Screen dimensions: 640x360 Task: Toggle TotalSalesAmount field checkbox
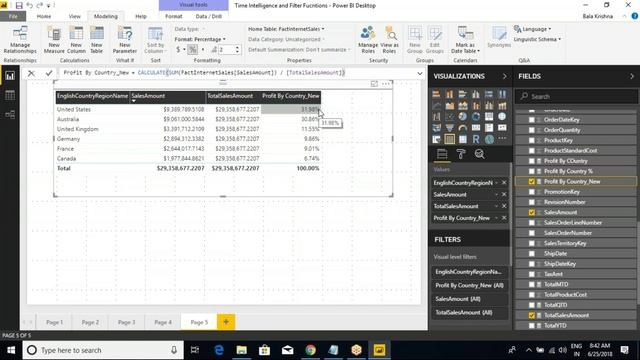531,316
